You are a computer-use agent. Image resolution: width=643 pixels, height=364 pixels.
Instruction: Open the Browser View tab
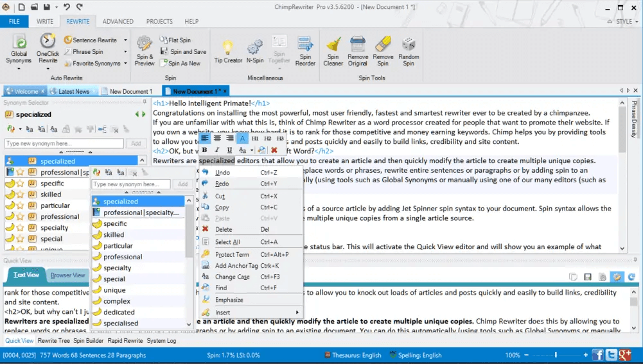pyautogui.click(x=68, y=275)
